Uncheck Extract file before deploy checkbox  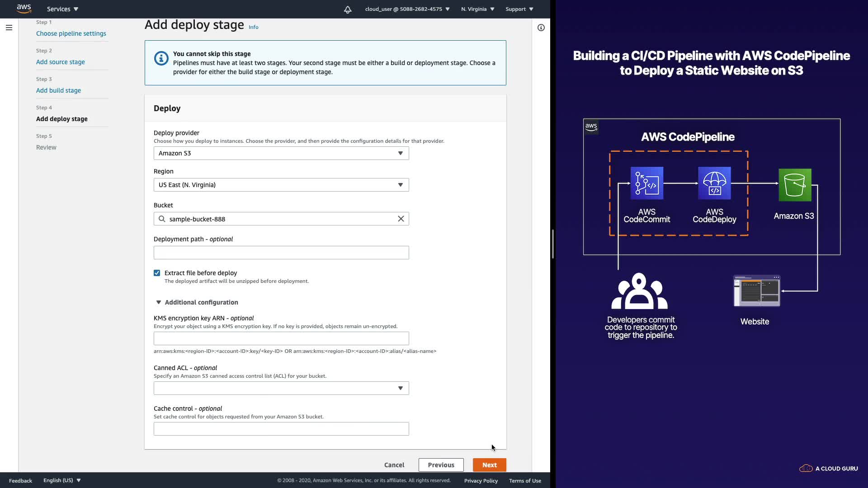(157, 273)
